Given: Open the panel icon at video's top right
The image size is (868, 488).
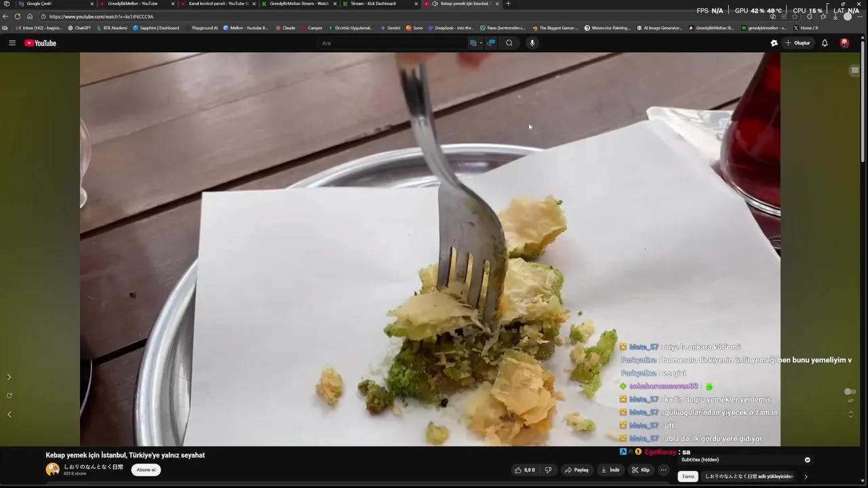Looking at the screenshot, I should [855, 70].
